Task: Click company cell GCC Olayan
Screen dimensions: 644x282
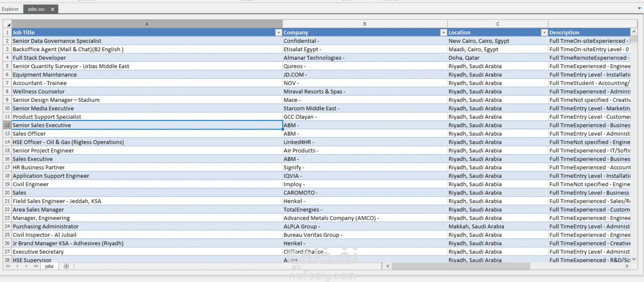Action: [365, 117]
